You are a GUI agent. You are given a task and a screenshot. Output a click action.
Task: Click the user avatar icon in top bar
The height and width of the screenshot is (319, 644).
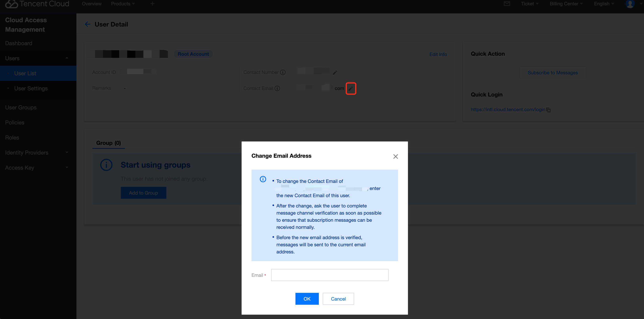[630, 4]
